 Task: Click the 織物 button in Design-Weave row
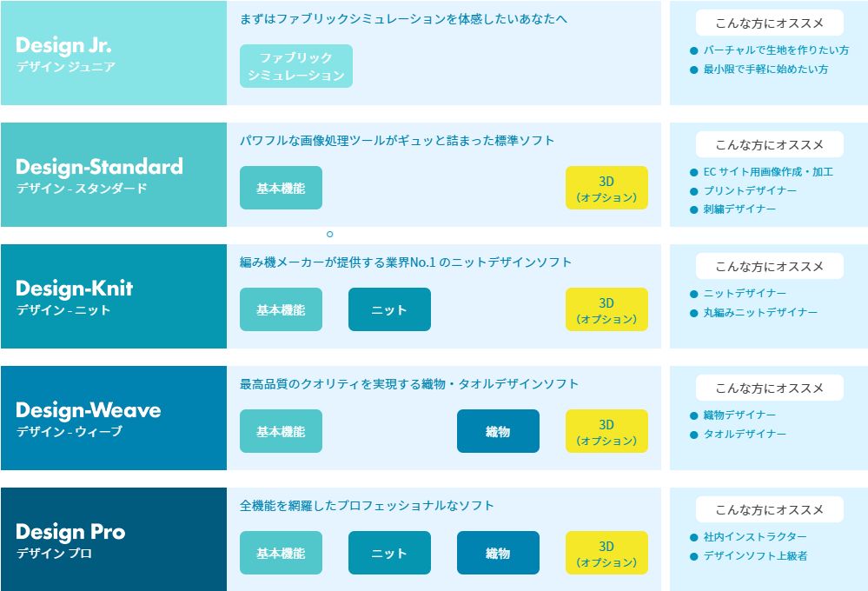click(x=498, y=431)
